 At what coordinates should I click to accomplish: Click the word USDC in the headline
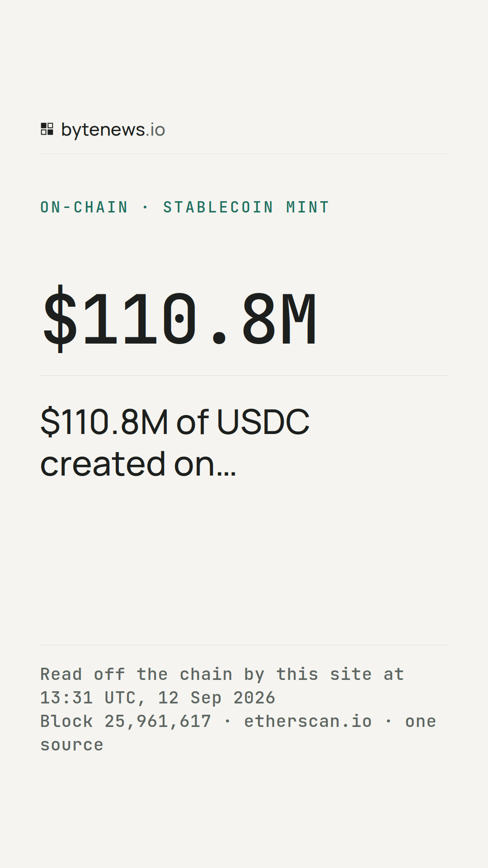pos(263,422)
